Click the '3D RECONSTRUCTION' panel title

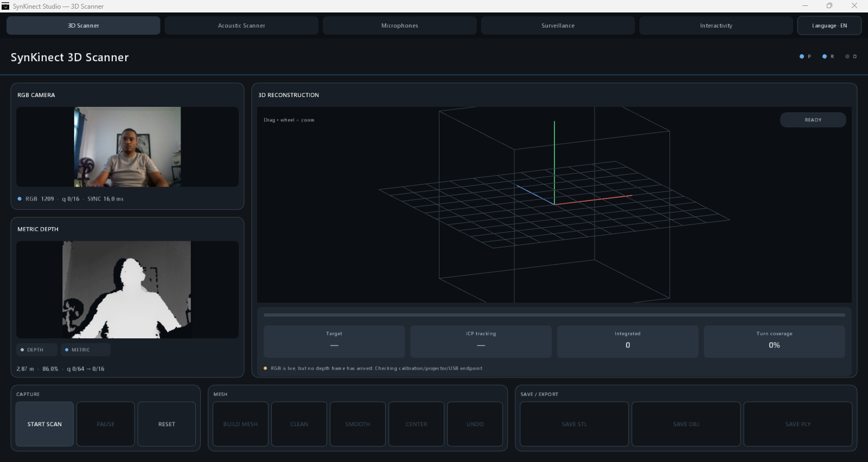click(x=289, y=95)
